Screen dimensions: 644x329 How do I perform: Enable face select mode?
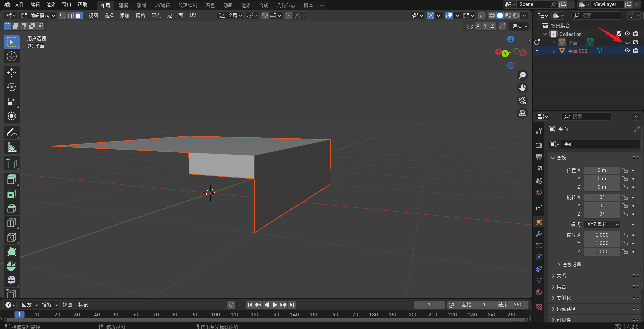[79, 15]
